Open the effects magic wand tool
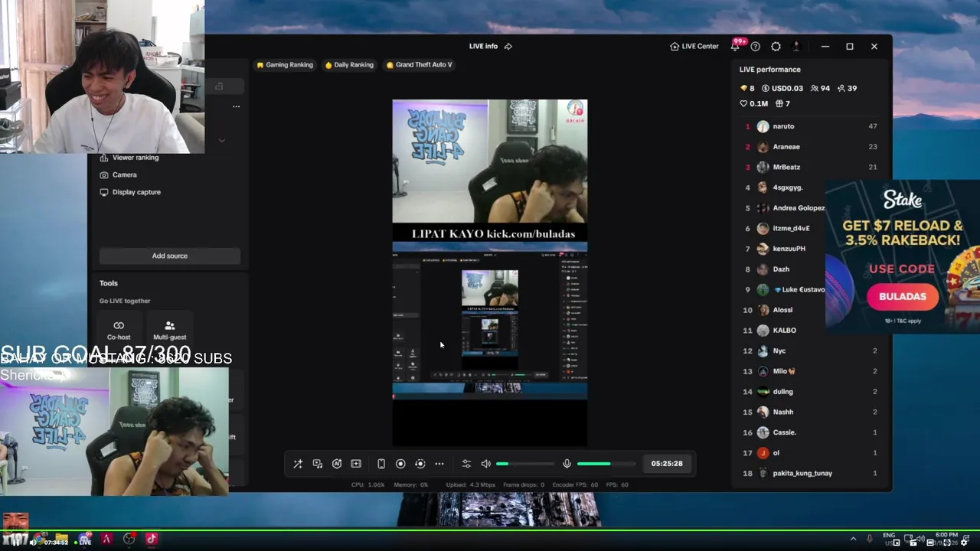Screen dimensions: 980x551 pos(298,464)
